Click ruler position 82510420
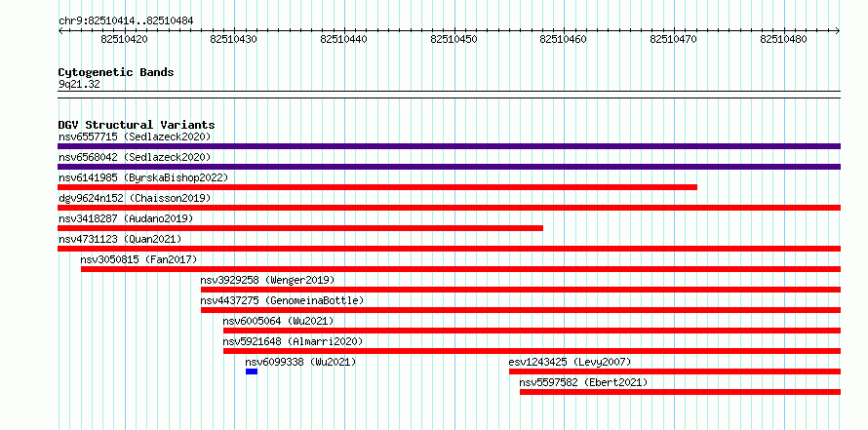 pyautogui.click(x=125, y=39)
